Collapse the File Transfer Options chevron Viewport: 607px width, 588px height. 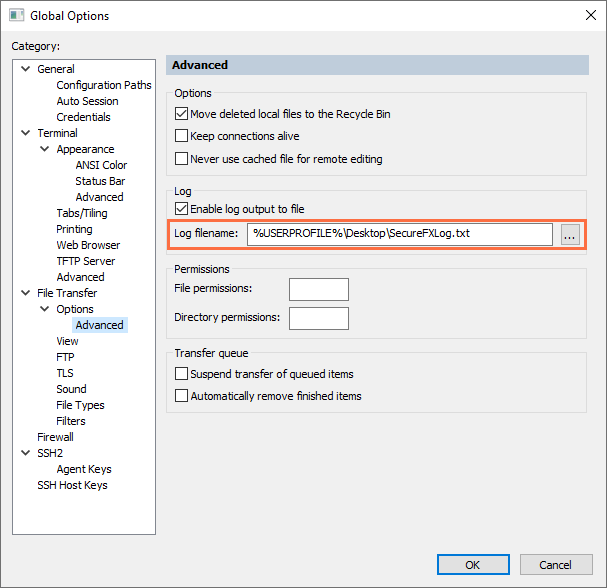(45, 309)
